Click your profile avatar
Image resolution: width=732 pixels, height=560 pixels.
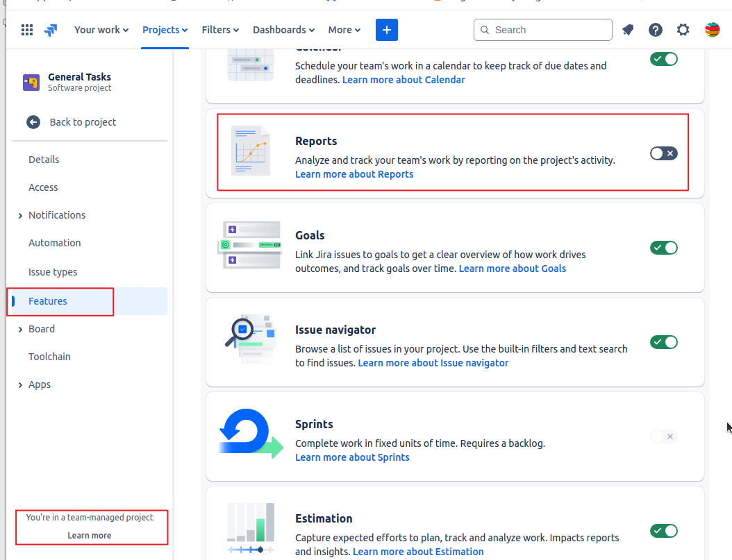712,30
